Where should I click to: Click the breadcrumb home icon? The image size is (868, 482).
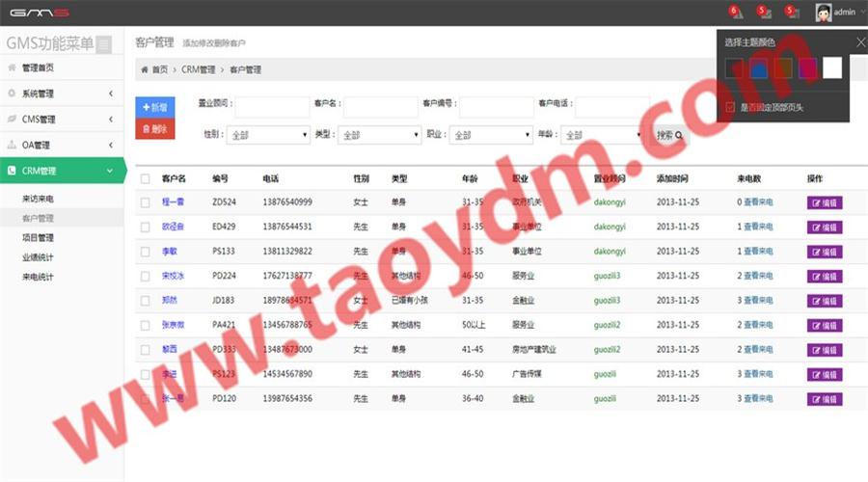coord(145,69)
